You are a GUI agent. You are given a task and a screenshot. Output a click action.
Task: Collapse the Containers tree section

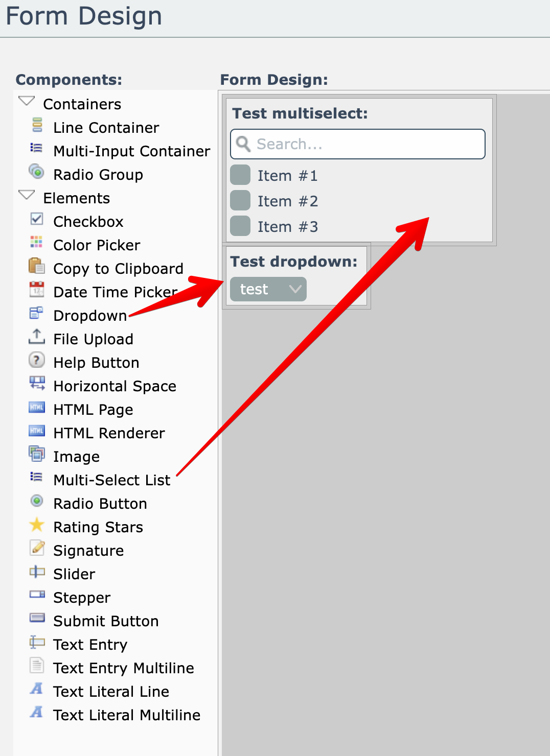click(x=26, y=101)
